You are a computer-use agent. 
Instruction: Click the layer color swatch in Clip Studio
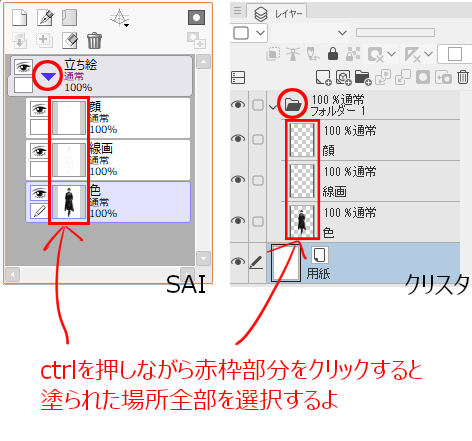pos(455,54)
